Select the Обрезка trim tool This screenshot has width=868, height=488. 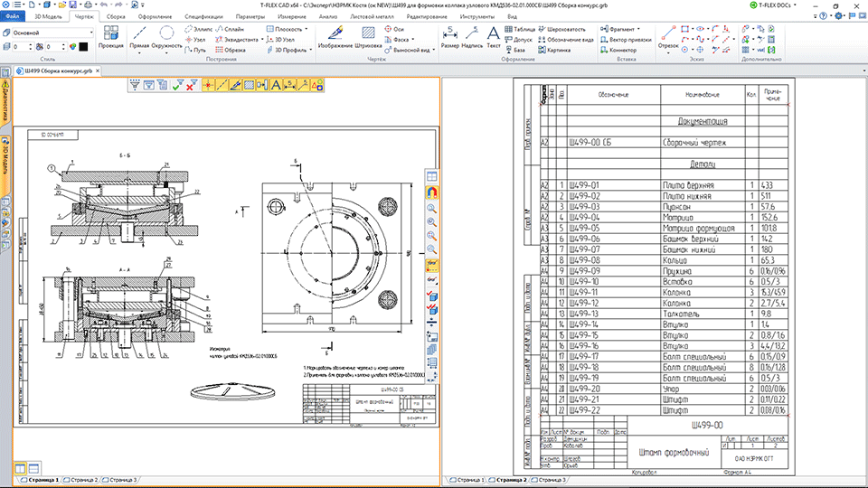pos(231,50)
